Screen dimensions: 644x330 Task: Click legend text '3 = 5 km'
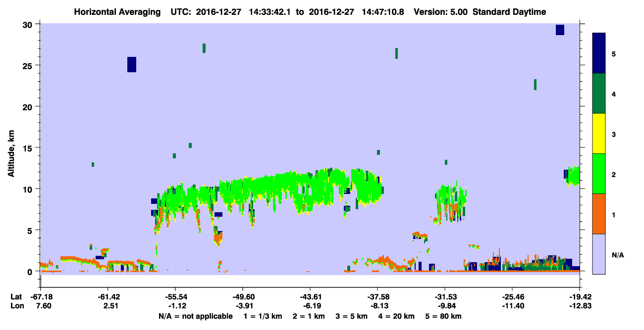pyautogui.click(x=352, y=316)
